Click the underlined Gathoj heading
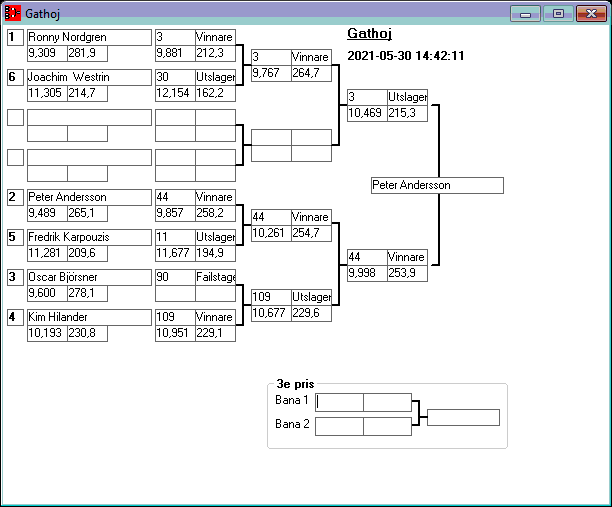The image size is (612, 507). click(369, 33)
